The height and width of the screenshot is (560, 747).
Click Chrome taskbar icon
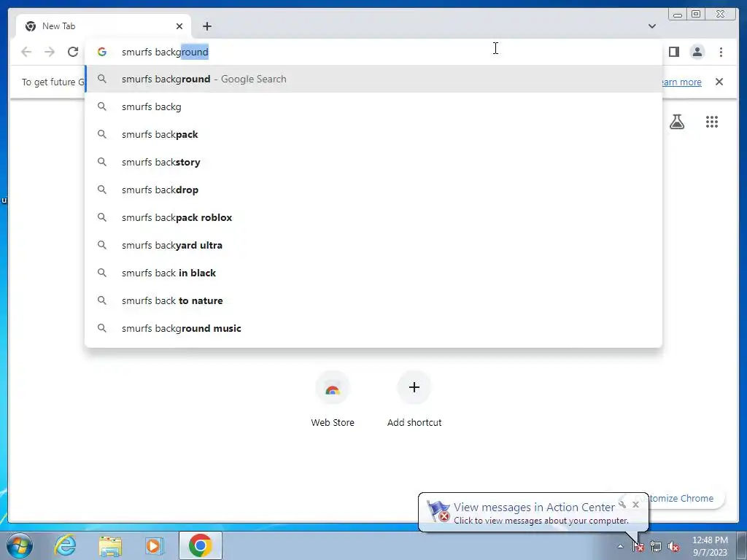point(201,545)
